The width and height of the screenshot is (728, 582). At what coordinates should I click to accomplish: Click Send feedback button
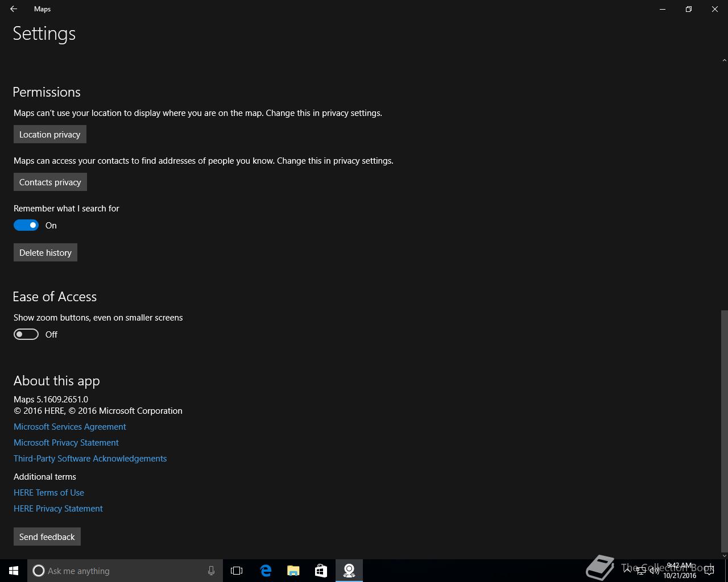coord(47,537)
